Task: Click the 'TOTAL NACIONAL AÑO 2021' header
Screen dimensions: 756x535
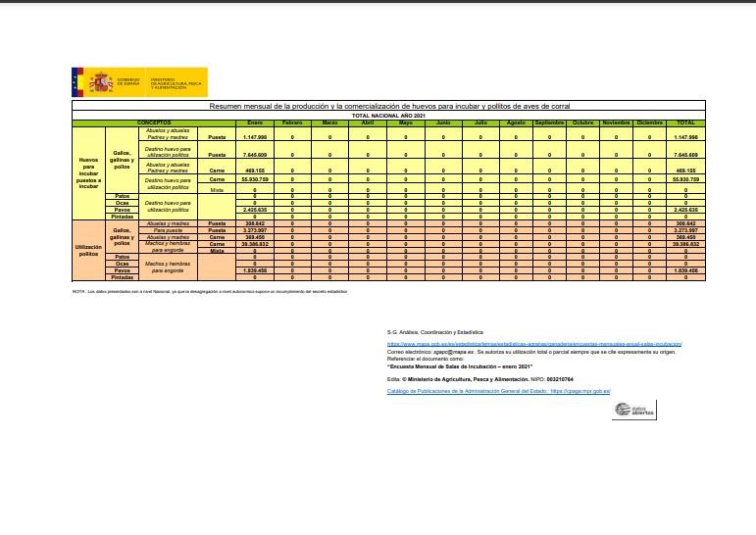Action: pos(390,116)
